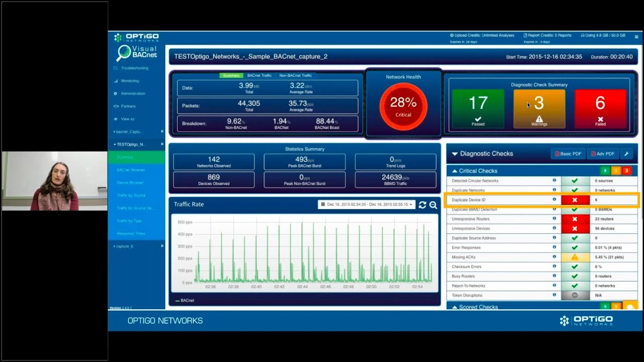The width and height of the screenshot is (644, 362).
Task: Click the info icon for Missing ACKs
Action: 554,257
